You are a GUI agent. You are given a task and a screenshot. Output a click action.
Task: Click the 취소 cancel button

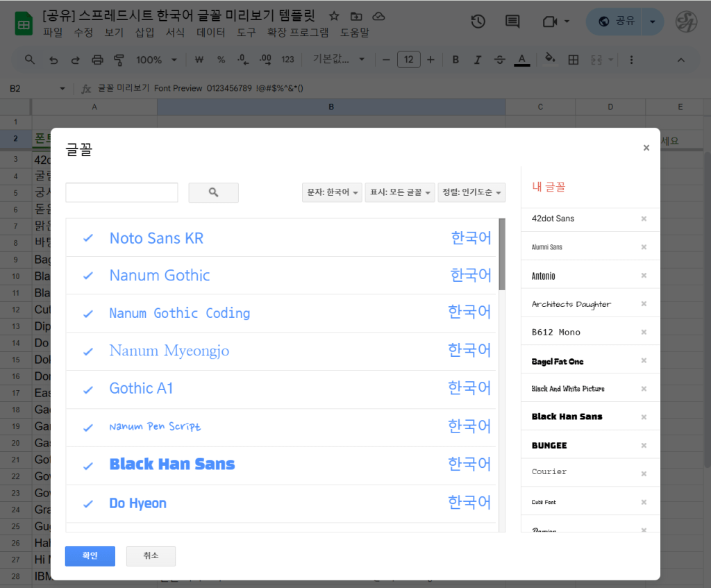pyautogui.click(x=151, y=556)
